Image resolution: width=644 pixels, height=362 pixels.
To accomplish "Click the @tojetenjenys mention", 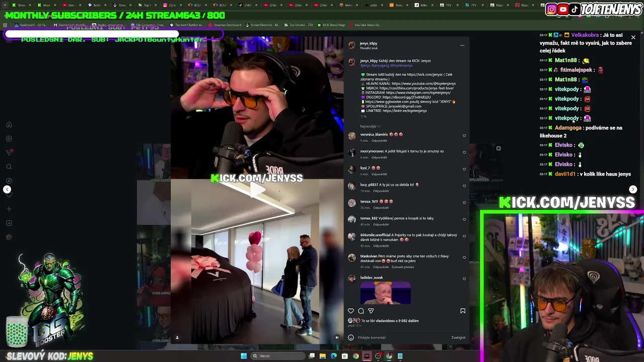I will pos(401,65).
